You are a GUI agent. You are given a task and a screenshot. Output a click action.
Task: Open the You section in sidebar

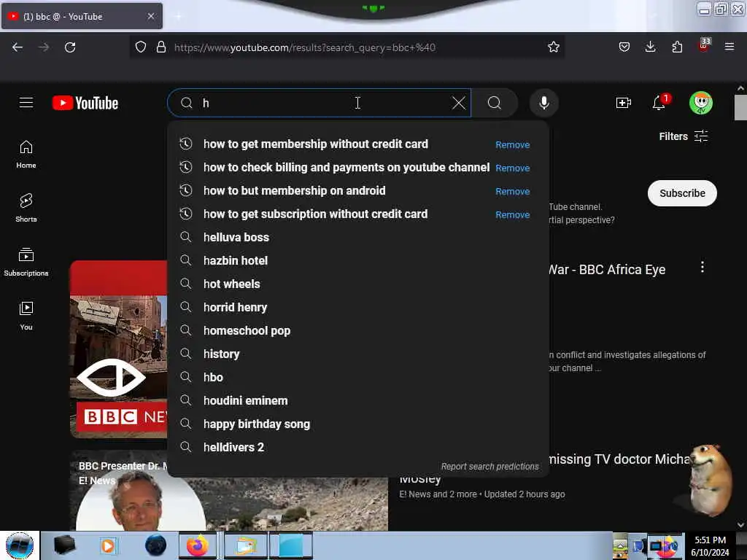26,316
